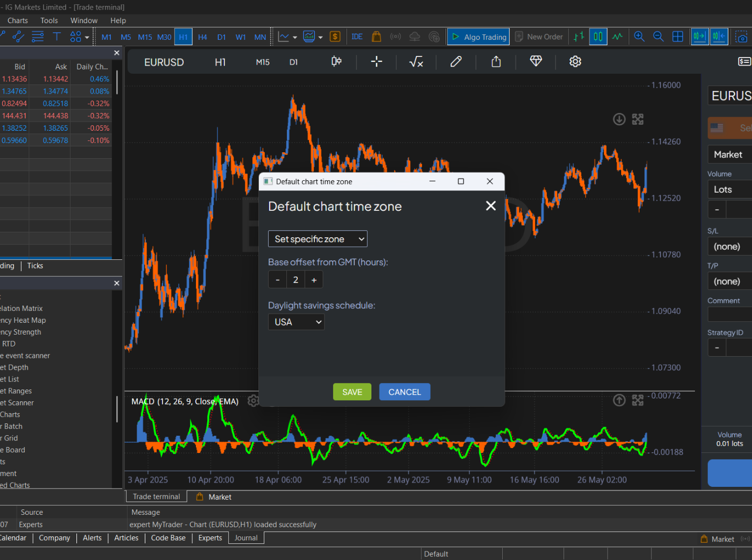Increase GMT offset with plus button
Viewport: 752px width, 560px height.
tap(314, 280)
